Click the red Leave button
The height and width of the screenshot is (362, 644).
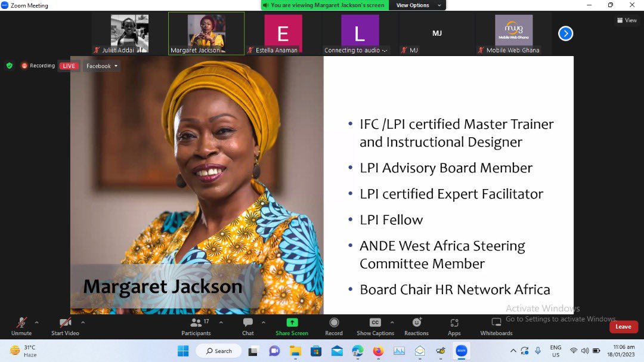(624, 327)
